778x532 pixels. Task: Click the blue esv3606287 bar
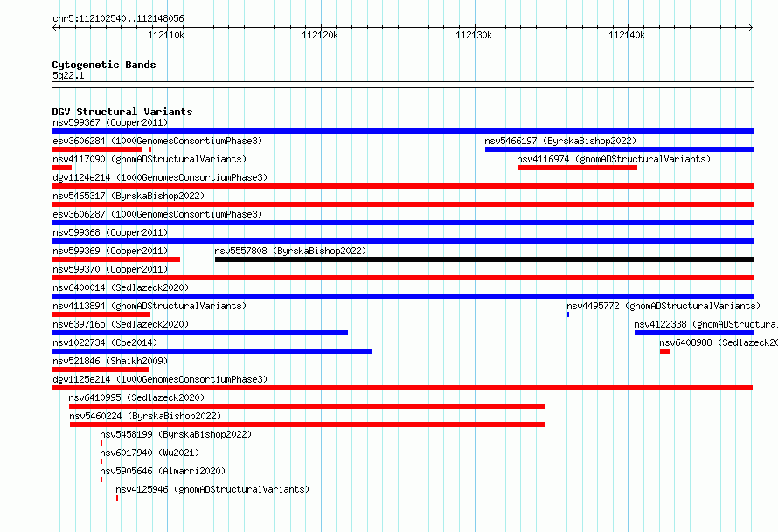402,223
